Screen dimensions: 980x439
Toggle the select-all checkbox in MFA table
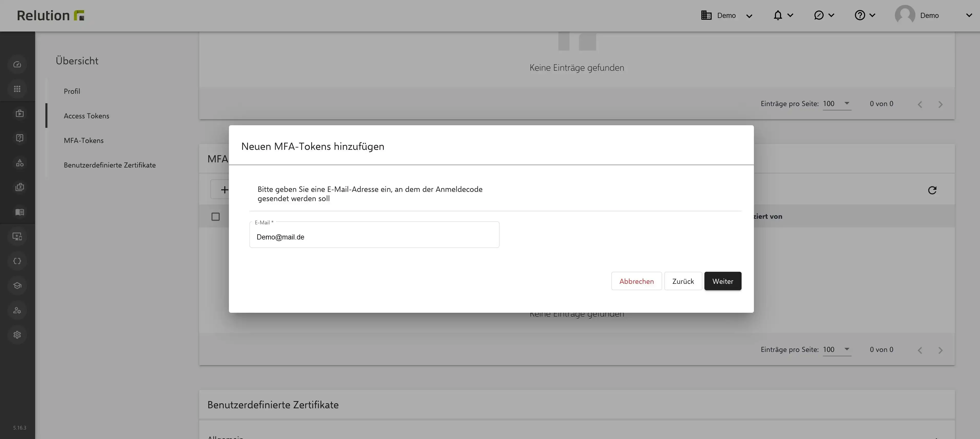point(215,217)
